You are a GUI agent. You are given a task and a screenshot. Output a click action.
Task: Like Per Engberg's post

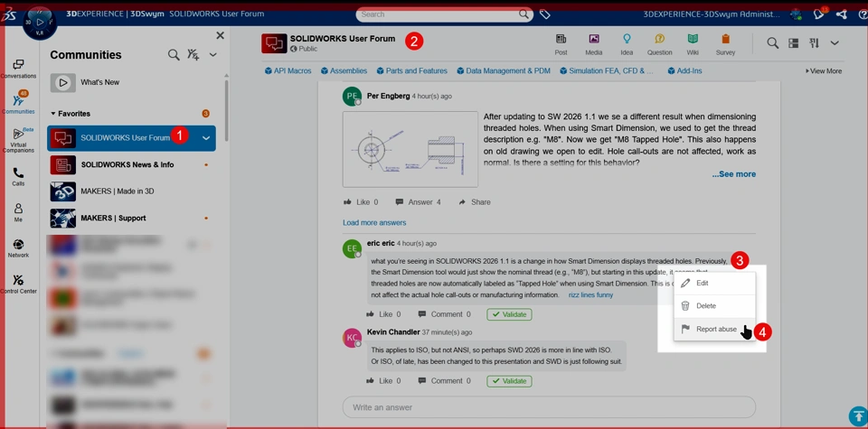click(361, 202)
